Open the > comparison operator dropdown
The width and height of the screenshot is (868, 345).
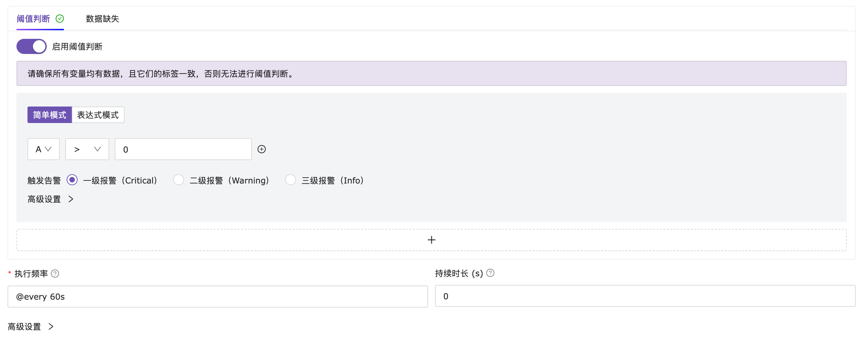(87, 149)
